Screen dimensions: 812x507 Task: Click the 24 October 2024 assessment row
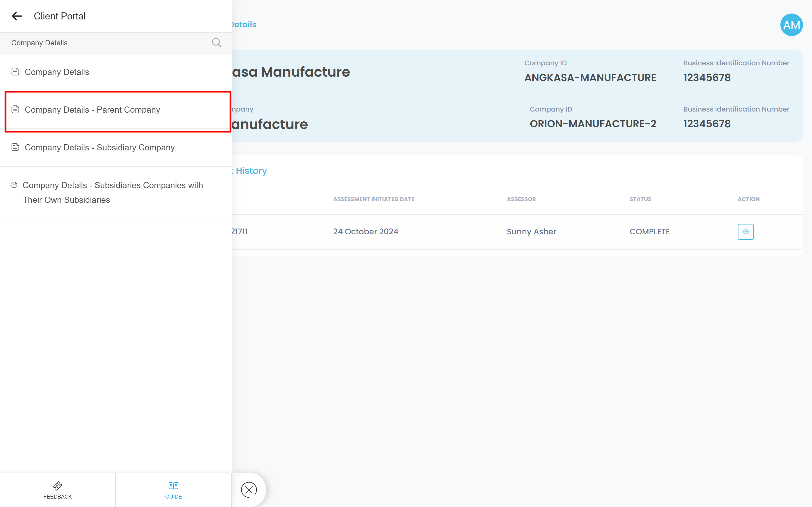pyautogui.click(x=365, y=232)
